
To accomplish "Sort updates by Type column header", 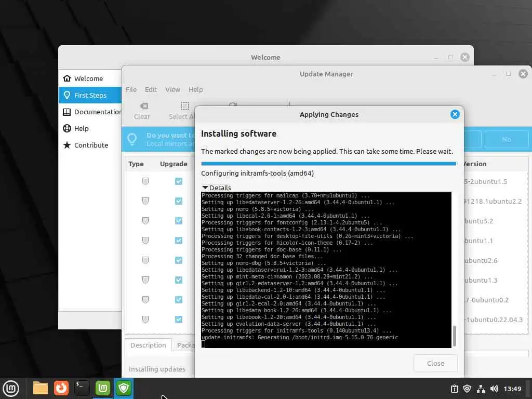I will point(136,164).
